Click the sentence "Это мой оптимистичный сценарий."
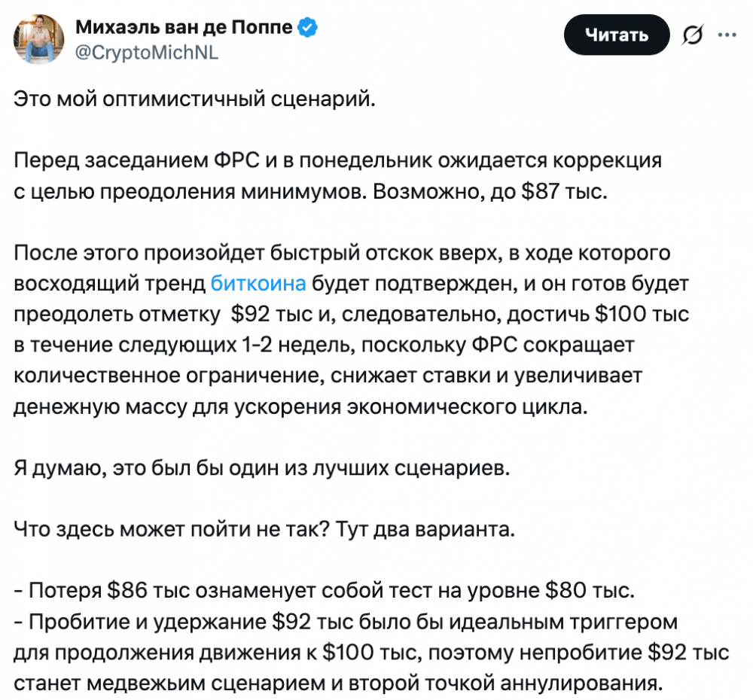 194,100
